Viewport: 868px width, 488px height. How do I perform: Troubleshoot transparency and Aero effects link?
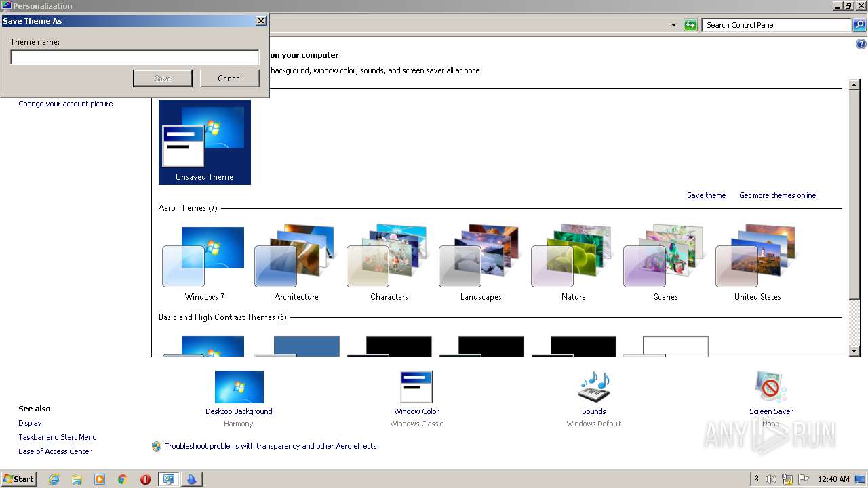pyautogui.click(x=271, y=446)
